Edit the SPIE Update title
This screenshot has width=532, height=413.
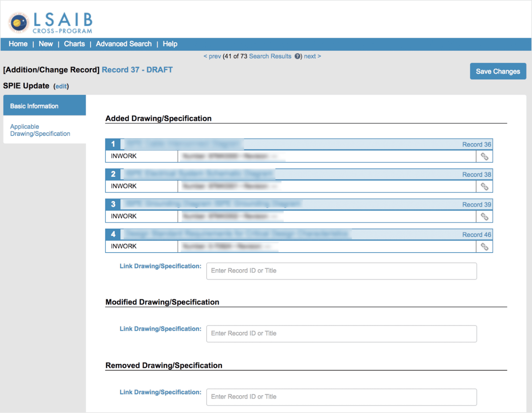click(61, 86)
